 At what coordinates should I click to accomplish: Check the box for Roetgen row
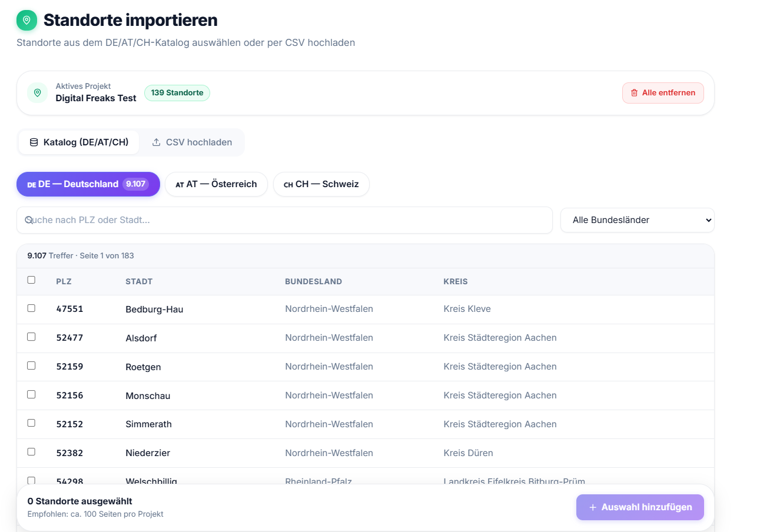click(x=31, y=366)
